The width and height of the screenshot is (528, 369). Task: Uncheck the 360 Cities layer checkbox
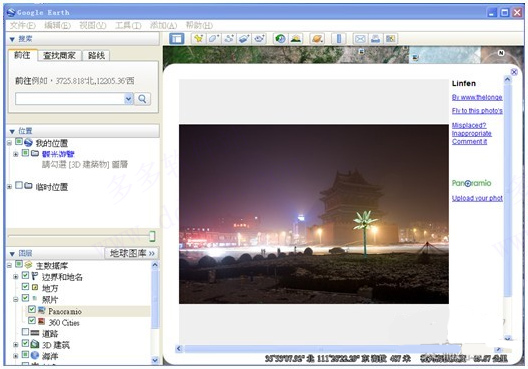point(32,320)
